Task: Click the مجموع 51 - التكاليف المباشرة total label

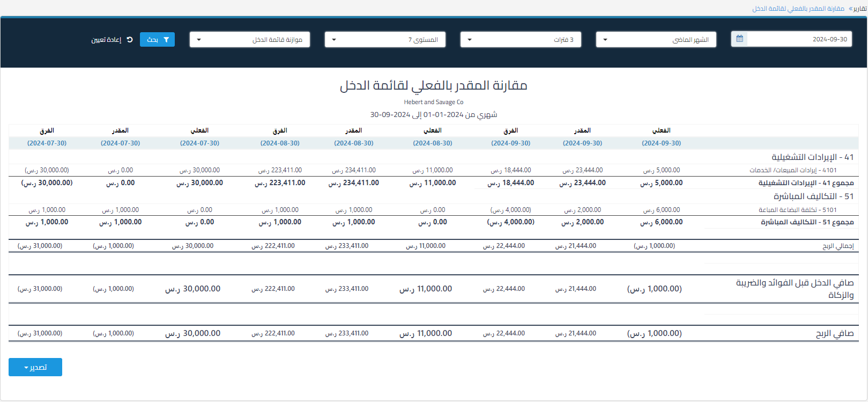Action: click(807, 222)
